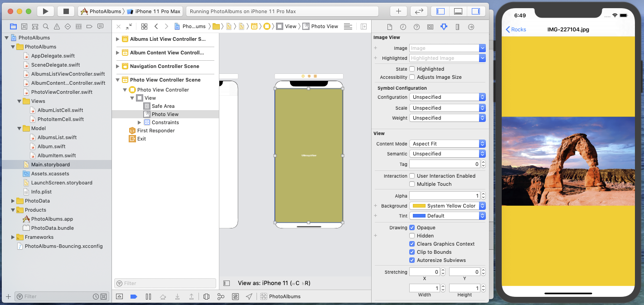Toggle the Highlighted state checkbox

(412, 69)
